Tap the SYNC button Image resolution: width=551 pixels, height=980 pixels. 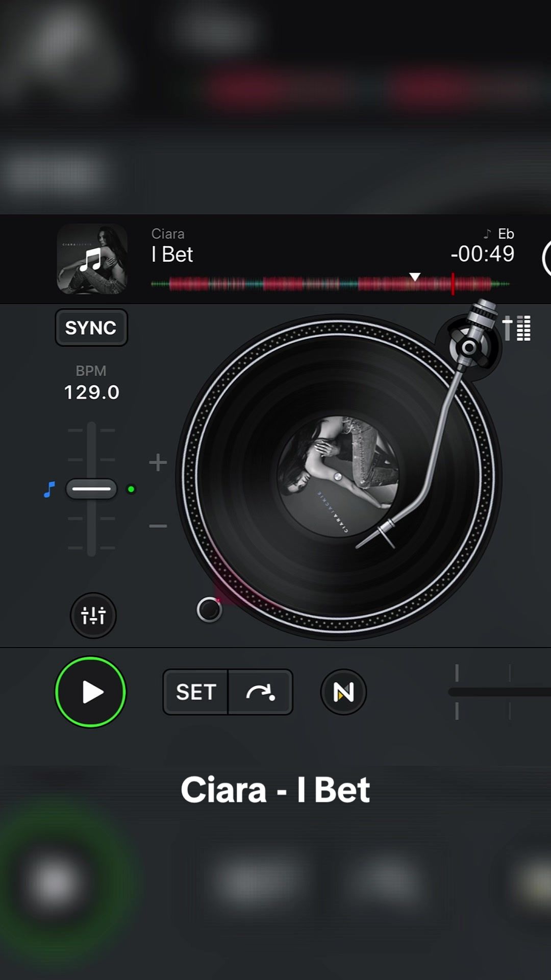pos(91,328)
